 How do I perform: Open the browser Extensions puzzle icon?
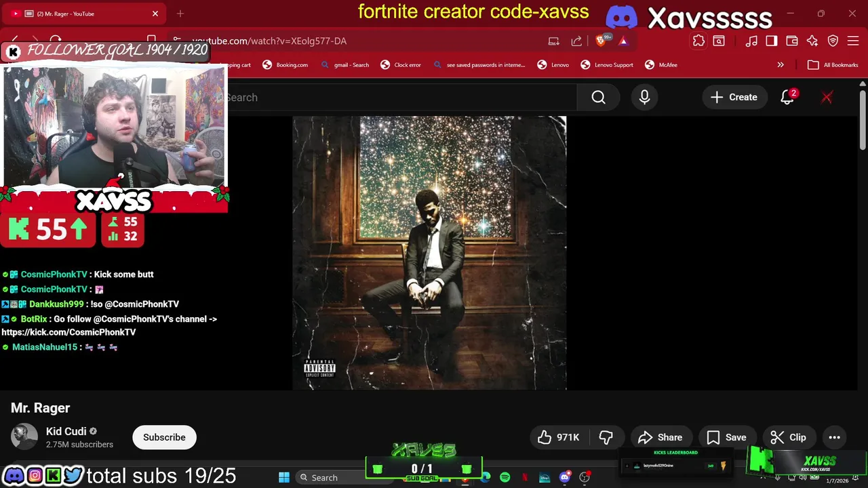coord(698,41)
